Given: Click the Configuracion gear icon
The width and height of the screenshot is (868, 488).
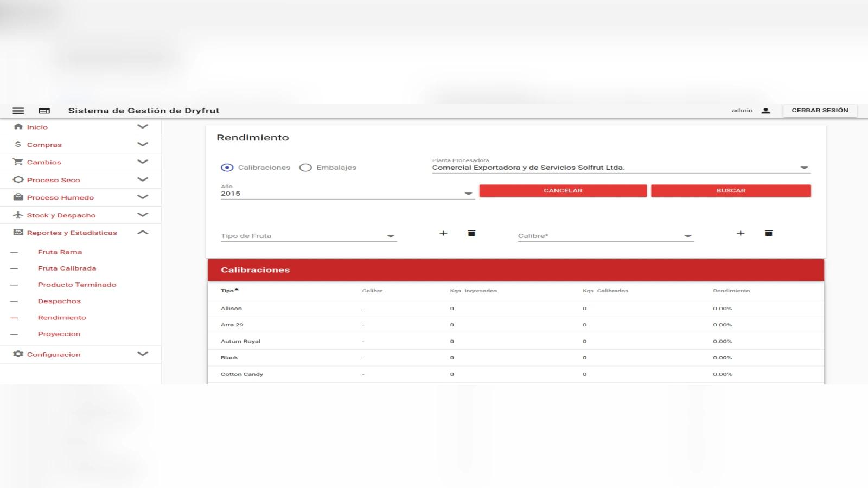Looking at the screenshot, I should (x=17, y=354).
